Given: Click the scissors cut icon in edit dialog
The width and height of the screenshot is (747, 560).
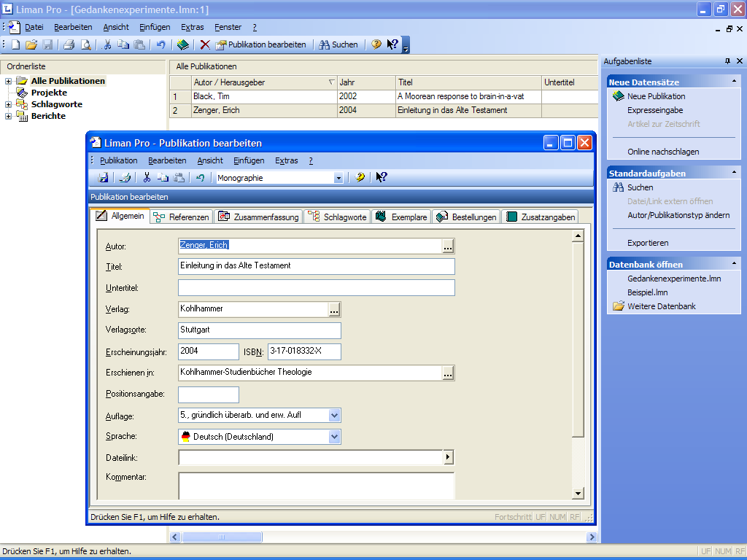Looking at the screenshot, I should point(147,177).
